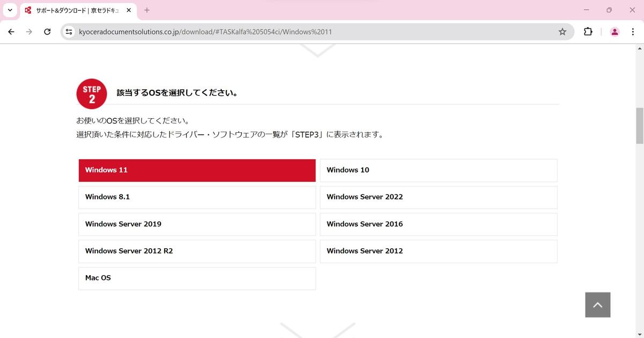Expand the tab search dropdown arrow

[10, 10]
